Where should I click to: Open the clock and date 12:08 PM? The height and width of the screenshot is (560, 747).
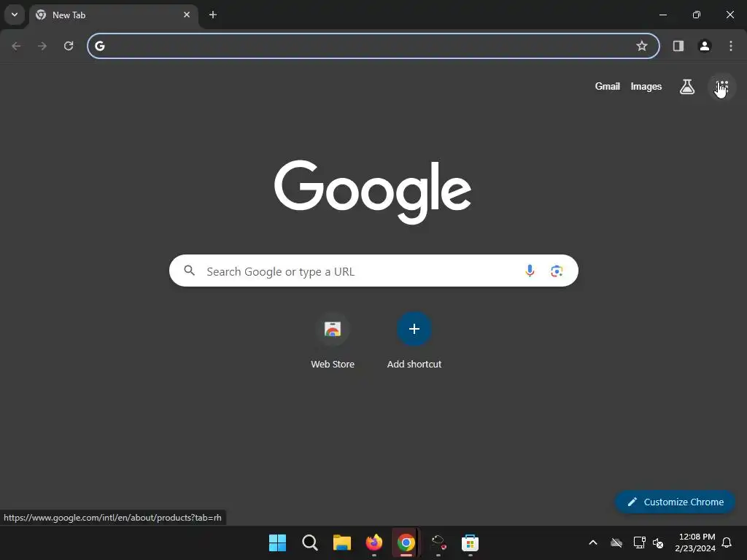(695, 542)
